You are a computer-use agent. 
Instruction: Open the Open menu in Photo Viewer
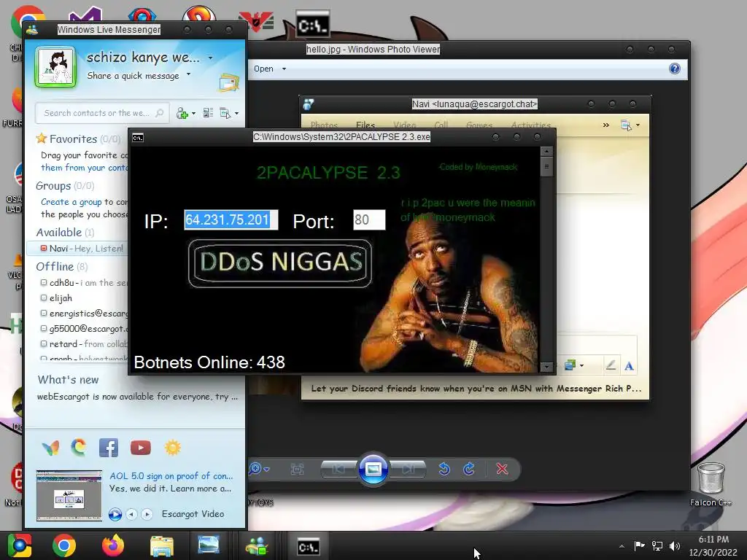point(270,69)
